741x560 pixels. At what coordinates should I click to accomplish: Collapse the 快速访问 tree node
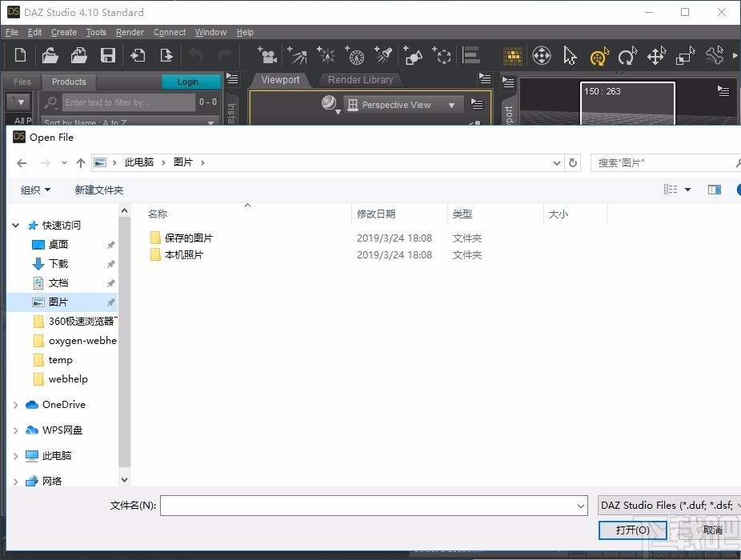coord(15,226)
